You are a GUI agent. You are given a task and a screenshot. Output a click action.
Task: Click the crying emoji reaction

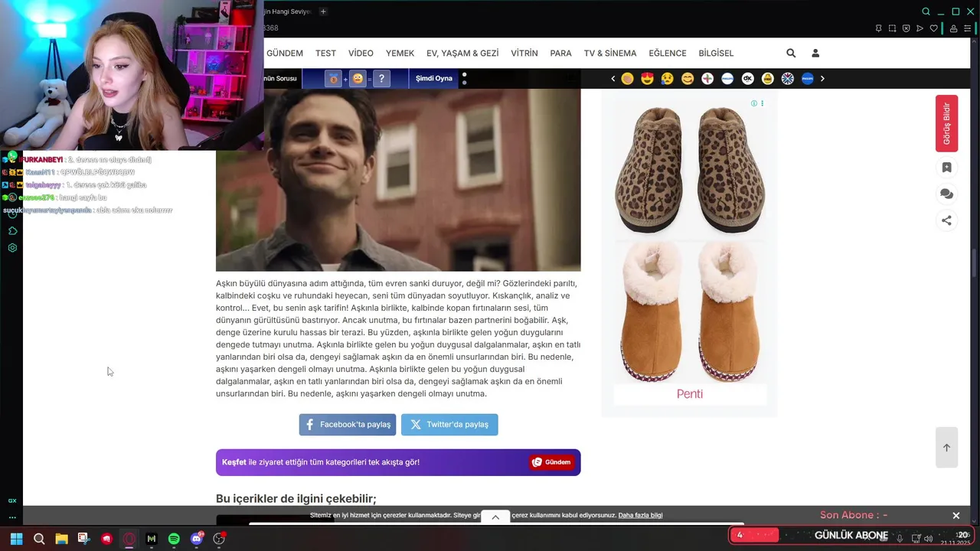(x=668, y=78)
